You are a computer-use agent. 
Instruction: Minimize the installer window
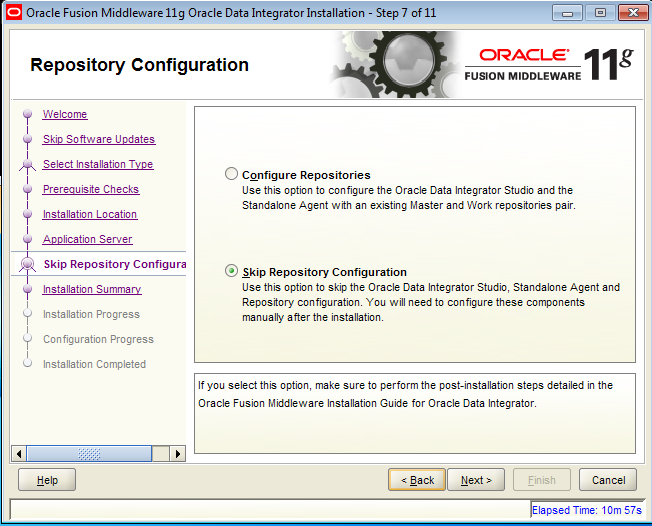pyautogui.click(x=567, y=13)
